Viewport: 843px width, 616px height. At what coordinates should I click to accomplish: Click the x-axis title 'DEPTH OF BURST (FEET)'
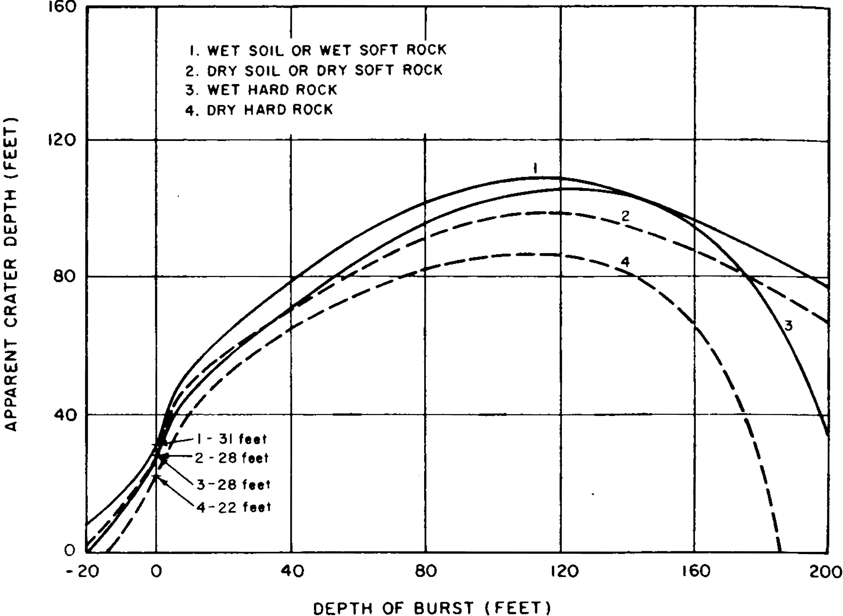tap(432, 608)
